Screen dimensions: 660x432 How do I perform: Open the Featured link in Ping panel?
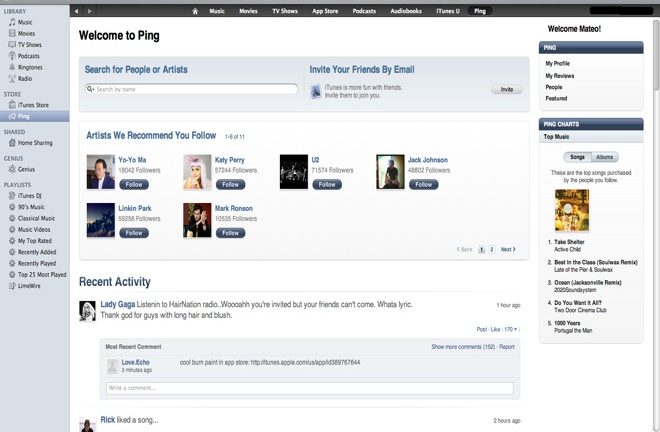click(x=556, y=99)
